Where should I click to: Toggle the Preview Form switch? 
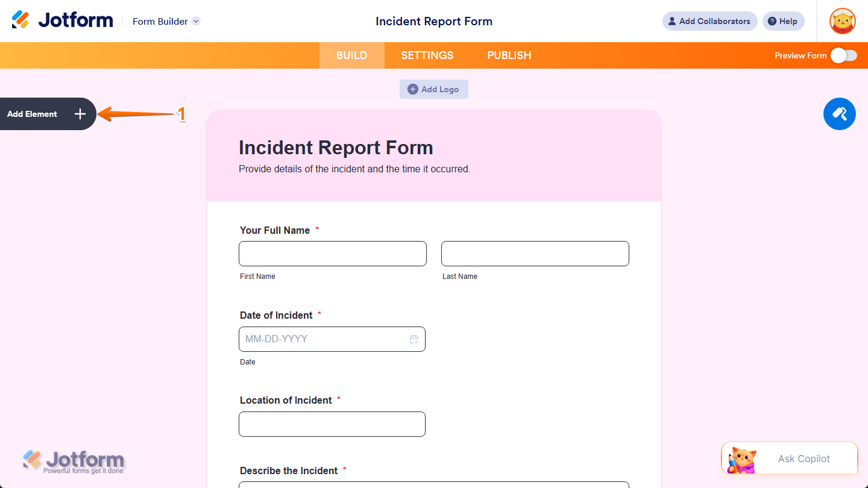tap(843, 55)
